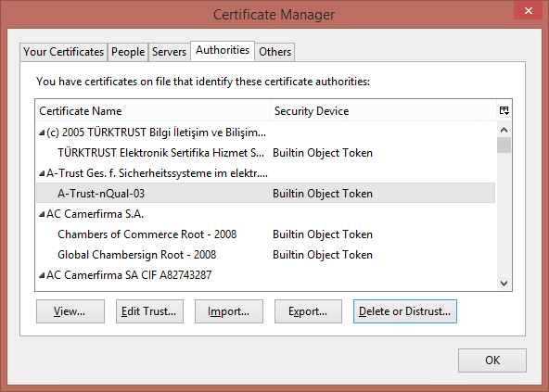
Task: Confirm with the OK button
Action: (492, 360)
